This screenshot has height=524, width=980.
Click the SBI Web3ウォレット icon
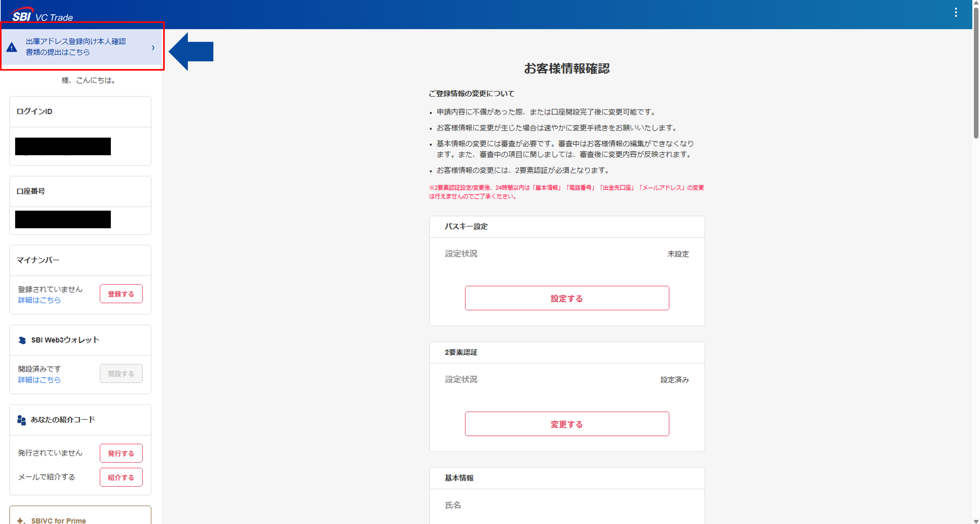coord(22,340)
